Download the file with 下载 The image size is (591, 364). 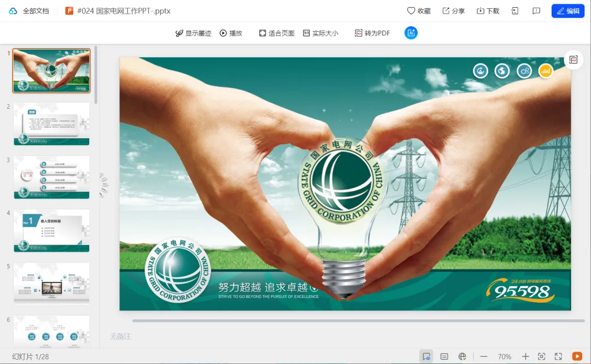tap(488, 11)
